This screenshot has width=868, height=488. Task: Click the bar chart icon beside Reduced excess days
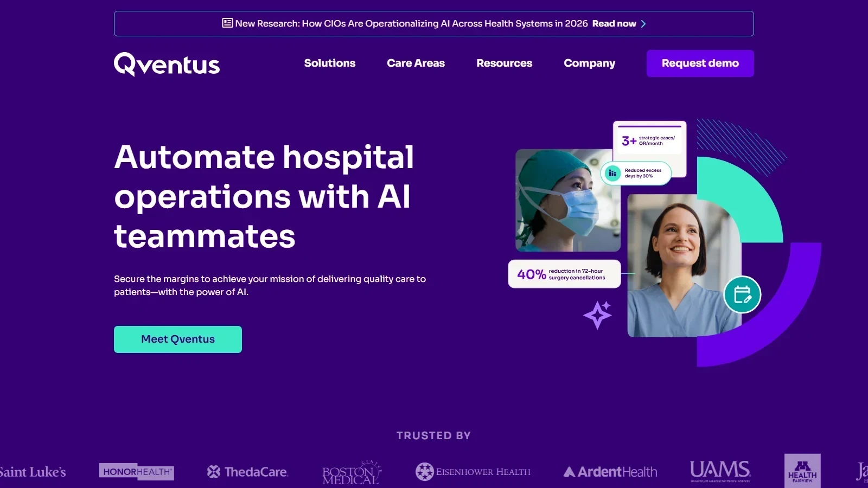tap(612, 173)
